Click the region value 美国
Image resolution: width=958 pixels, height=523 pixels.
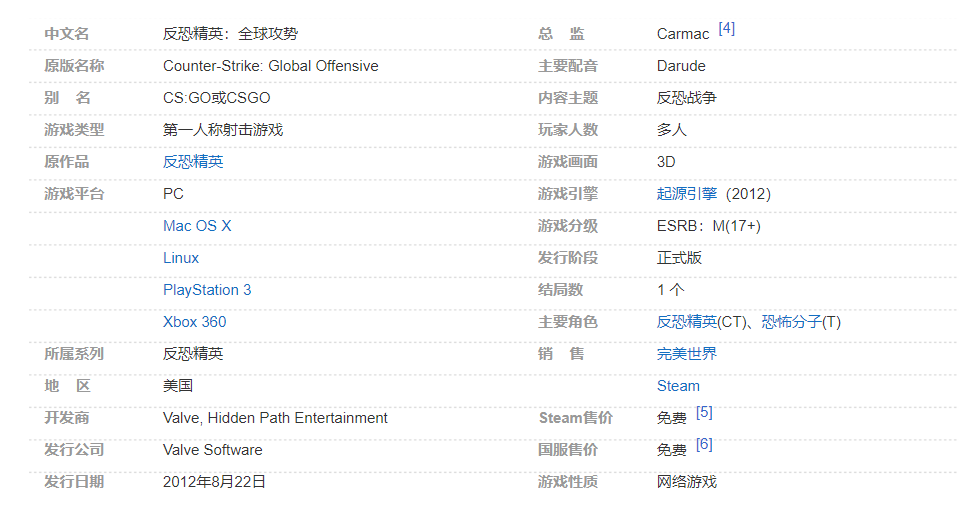pyautogui.click(x=178, y=386)
